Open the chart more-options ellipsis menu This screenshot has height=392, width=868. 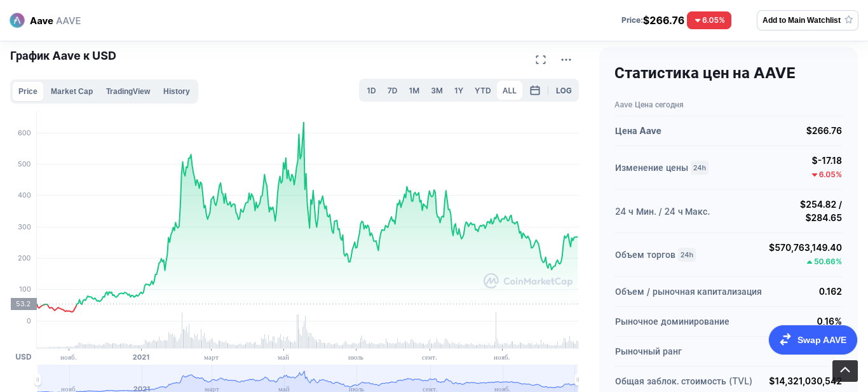(566, 60)
